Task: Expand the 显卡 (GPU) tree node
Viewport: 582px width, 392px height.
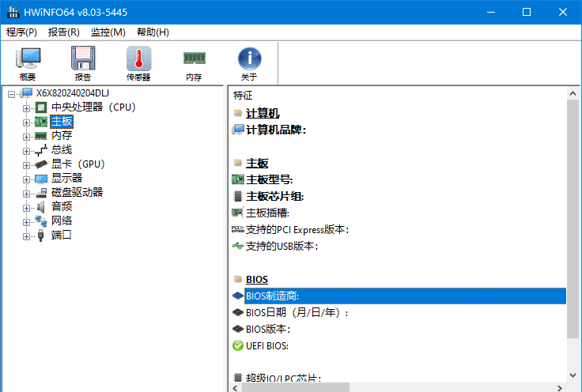Action: [x=26, y=165]
